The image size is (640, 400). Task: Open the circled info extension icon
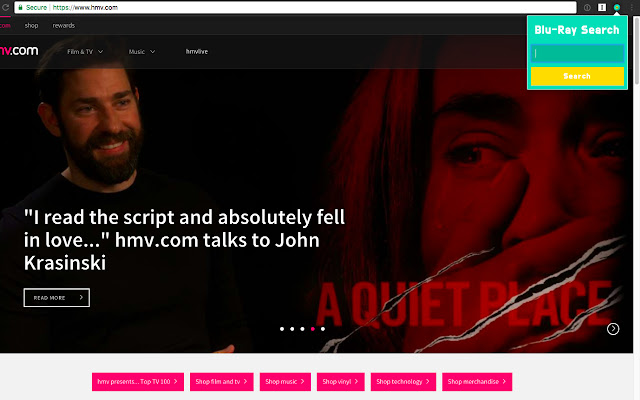pyautogui.click(x=587, y=7)
